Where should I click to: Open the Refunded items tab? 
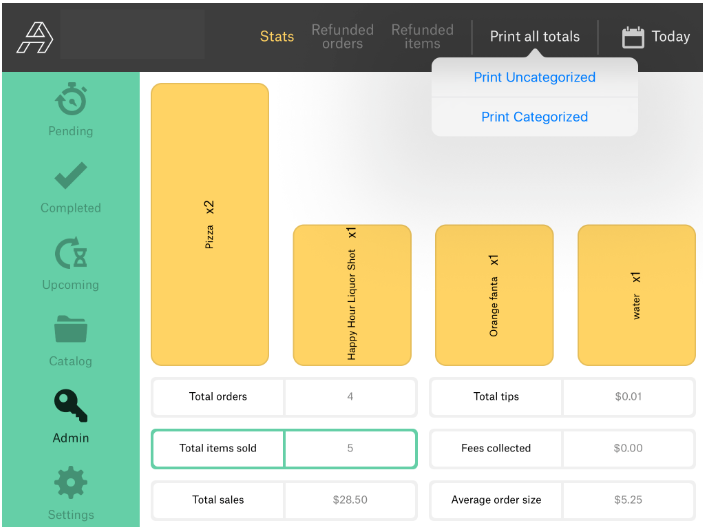tap(422, 37)
